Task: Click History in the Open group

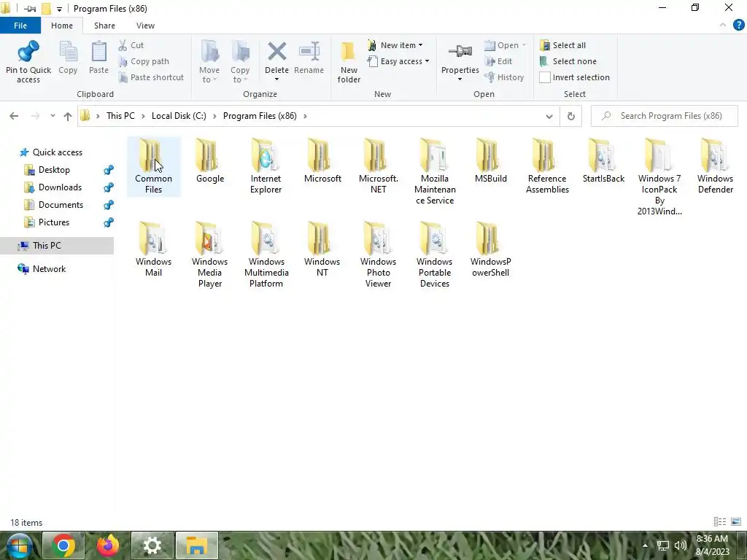Action: pyautogui.click(x=504, y=77)
